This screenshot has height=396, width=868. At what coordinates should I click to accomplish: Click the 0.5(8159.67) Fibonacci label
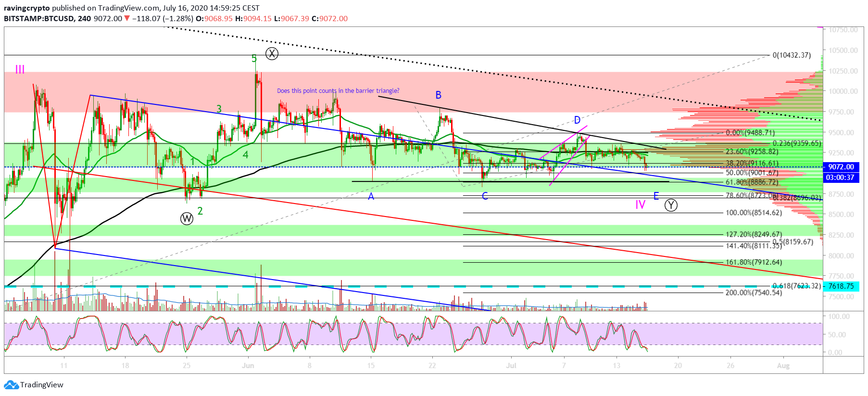(793, 242)
